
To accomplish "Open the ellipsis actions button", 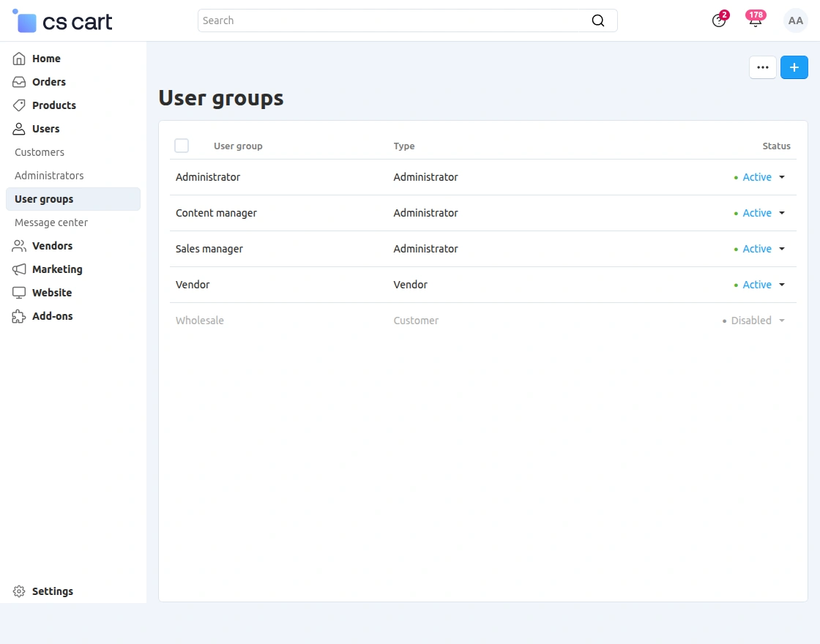I will pos(762,67).
